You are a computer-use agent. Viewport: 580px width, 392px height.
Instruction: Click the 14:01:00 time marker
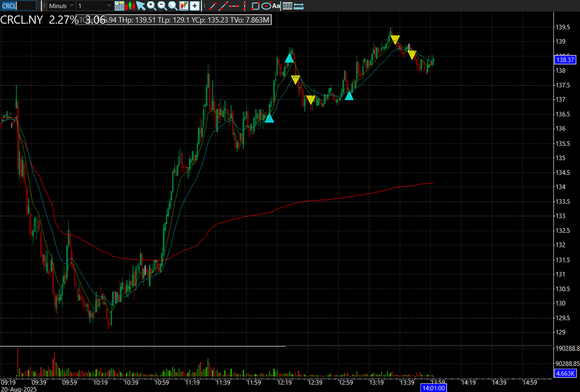tap(434, 388)
